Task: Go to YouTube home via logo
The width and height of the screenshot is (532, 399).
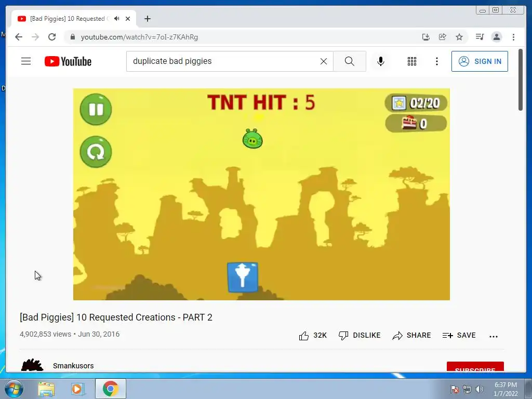Action: pyautogui.click(x=68, y=61)
